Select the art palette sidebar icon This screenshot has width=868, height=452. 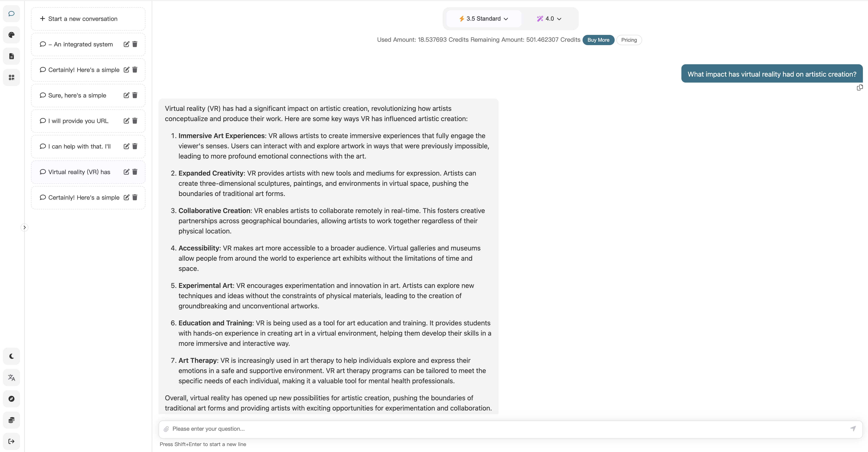click(11, 35)
